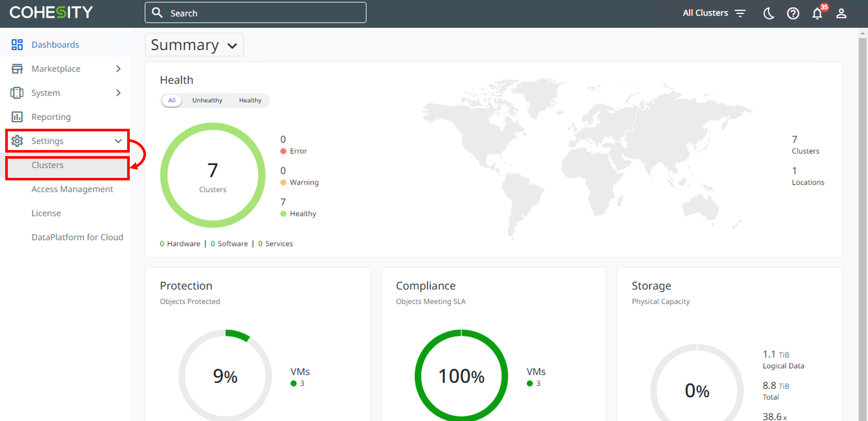Screen dimensions: 868x421
Task: Click the Reporting chart icon
Action: tap(17, 117)
